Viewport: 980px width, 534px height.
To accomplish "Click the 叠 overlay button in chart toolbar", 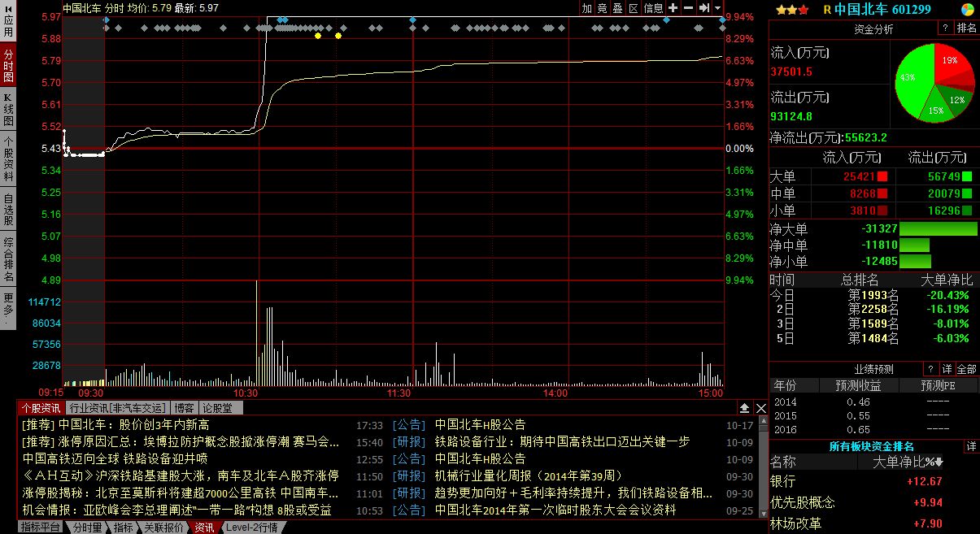I will tap(618, 8).
